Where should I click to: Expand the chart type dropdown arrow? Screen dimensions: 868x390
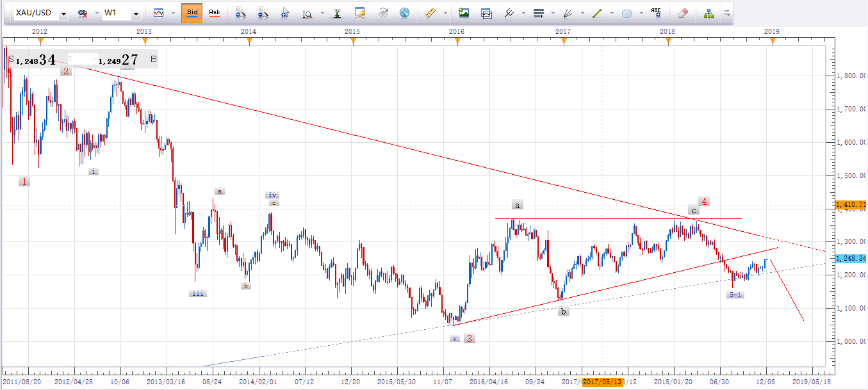pos(173,13)
